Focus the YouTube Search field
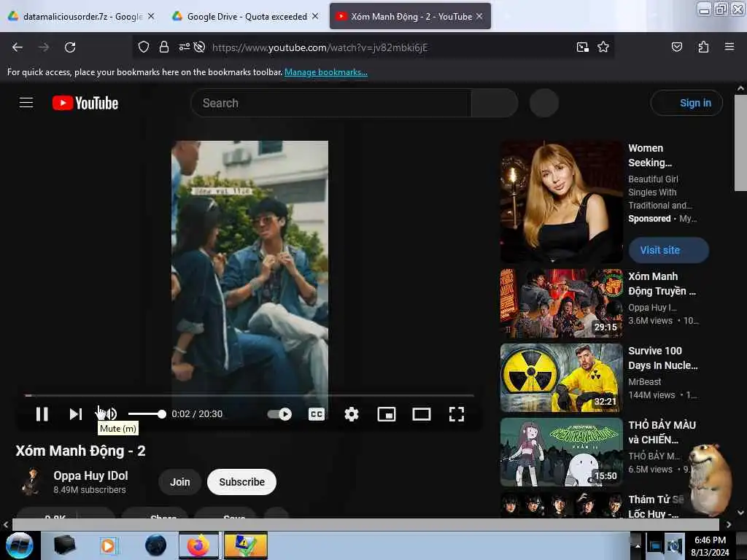Viewport: 747px width, 560px height. tap(331, 103)
